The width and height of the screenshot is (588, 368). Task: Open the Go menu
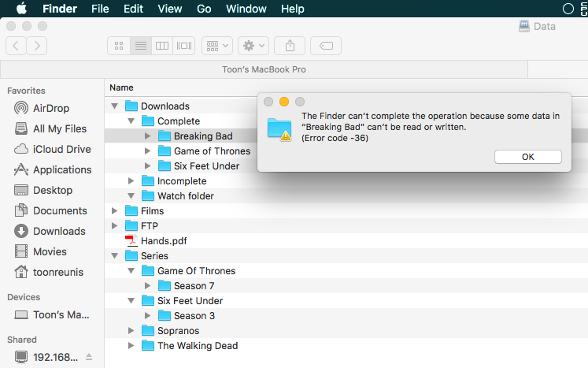point(204,9)
